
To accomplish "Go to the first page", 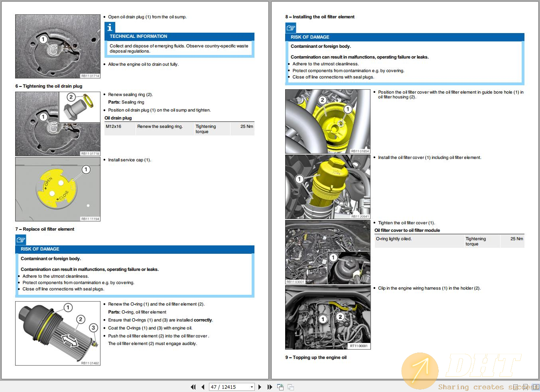I will [x=193, y=387].
